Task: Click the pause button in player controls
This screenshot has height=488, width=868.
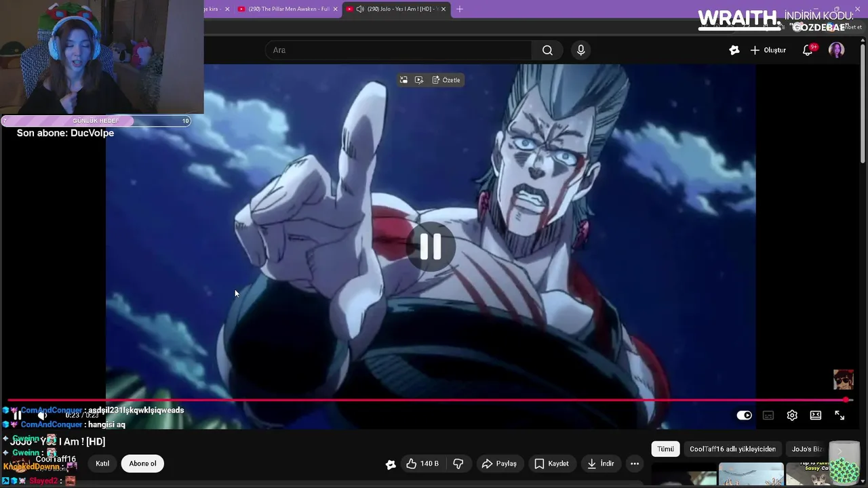Action: [18, 415]
